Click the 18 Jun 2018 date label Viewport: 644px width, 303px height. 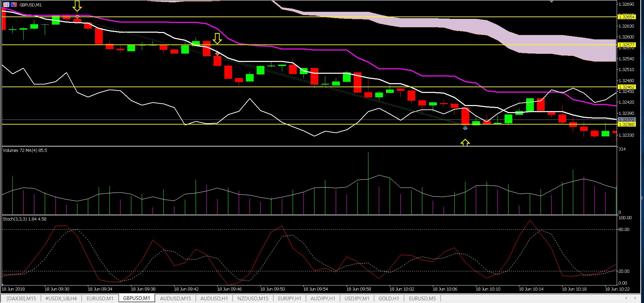click(13, 289)
